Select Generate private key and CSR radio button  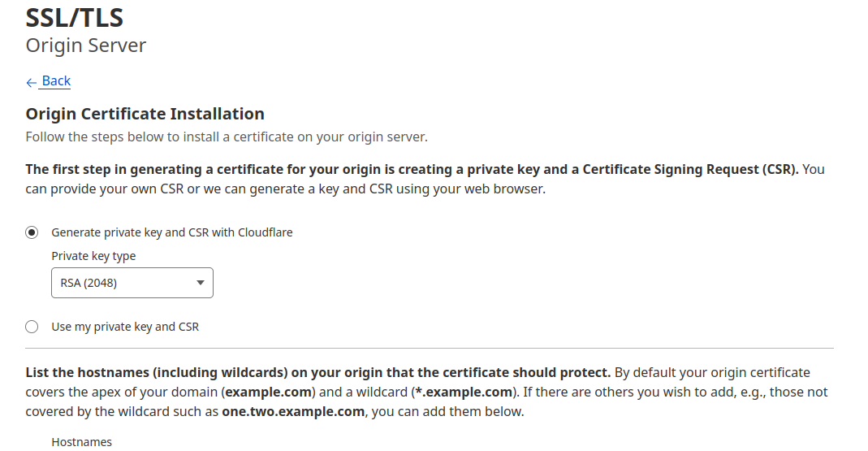(x=32, y=232)
